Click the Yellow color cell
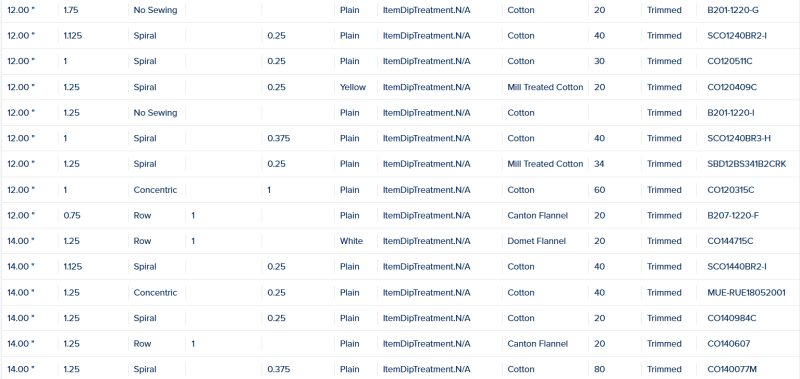Viewport: 800px width, 379px height. 353,87
